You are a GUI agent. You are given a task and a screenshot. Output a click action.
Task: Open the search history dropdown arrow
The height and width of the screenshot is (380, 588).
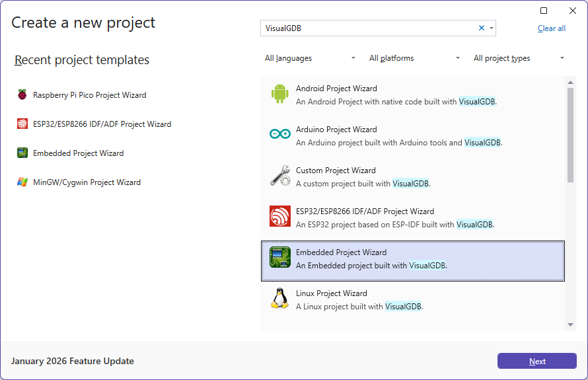click(x=491, y=28)
